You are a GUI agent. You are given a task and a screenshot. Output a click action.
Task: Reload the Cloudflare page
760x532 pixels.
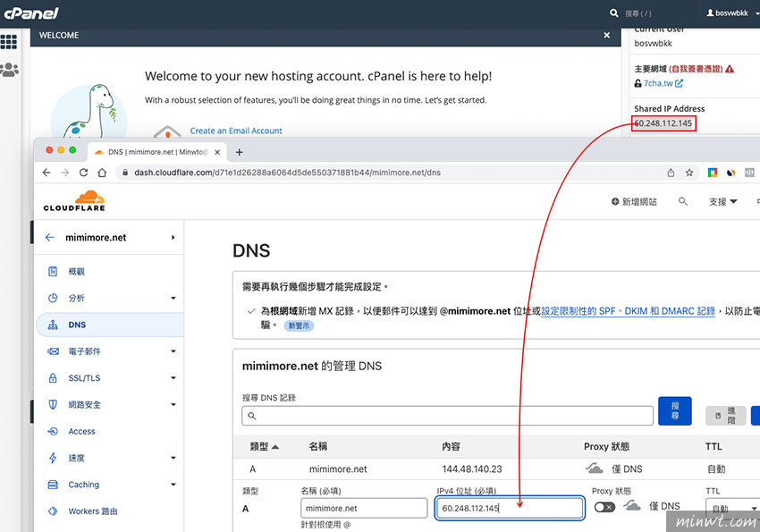coord(83,173)
